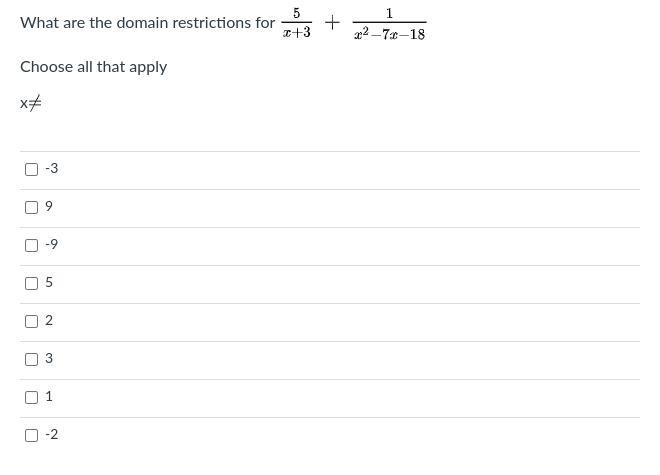
Task: Mark the checkbox for answer 5
Action: point(31,283)
